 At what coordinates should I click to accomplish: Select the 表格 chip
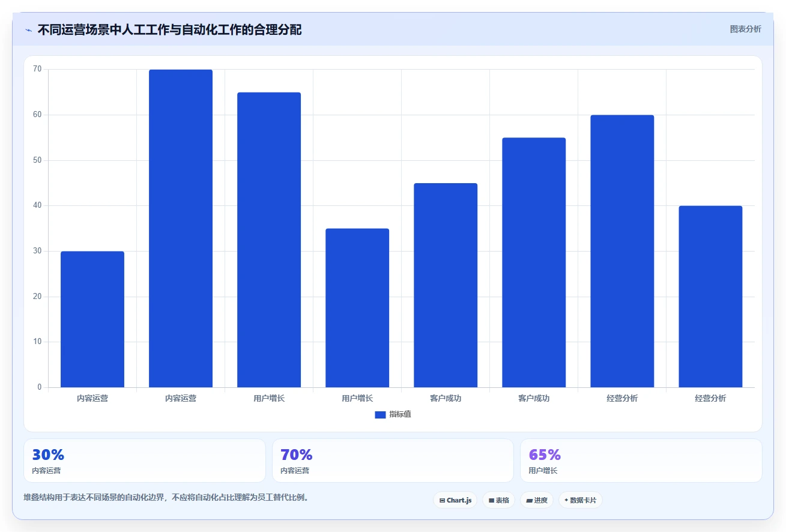coord(498,500)
